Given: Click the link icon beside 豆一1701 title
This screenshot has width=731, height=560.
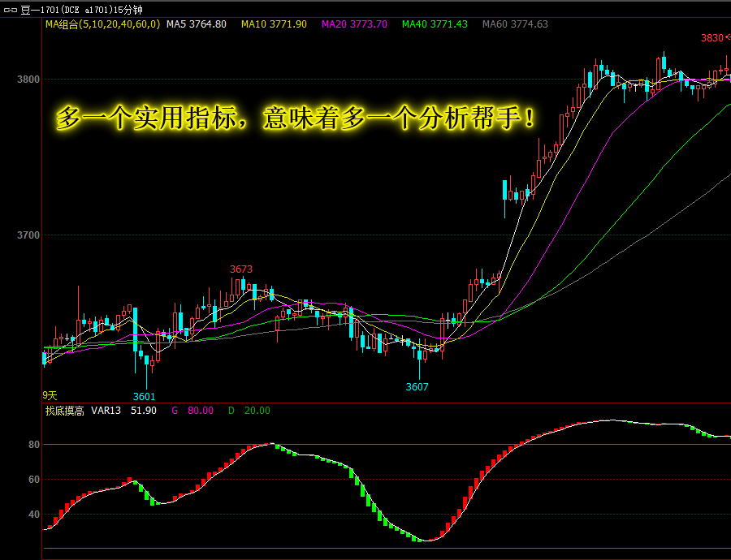Looking at the screenshot, I should click(11, 8).
